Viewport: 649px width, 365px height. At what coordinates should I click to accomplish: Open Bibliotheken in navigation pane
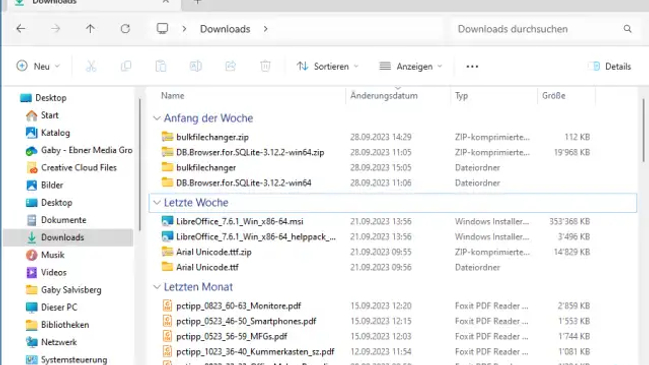[x=57, y=325]
